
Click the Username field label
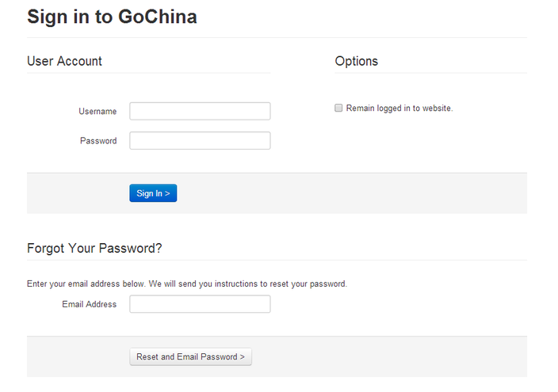pos(97,112)
